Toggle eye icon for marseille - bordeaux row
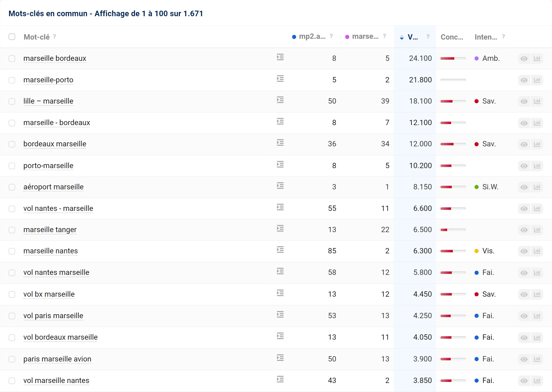The image size is (552, 392). (x=524, y=123)
